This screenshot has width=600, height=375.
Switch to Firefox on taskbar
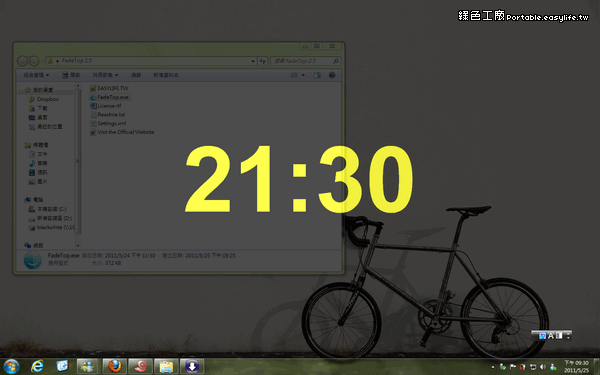(x=114, y=367)
